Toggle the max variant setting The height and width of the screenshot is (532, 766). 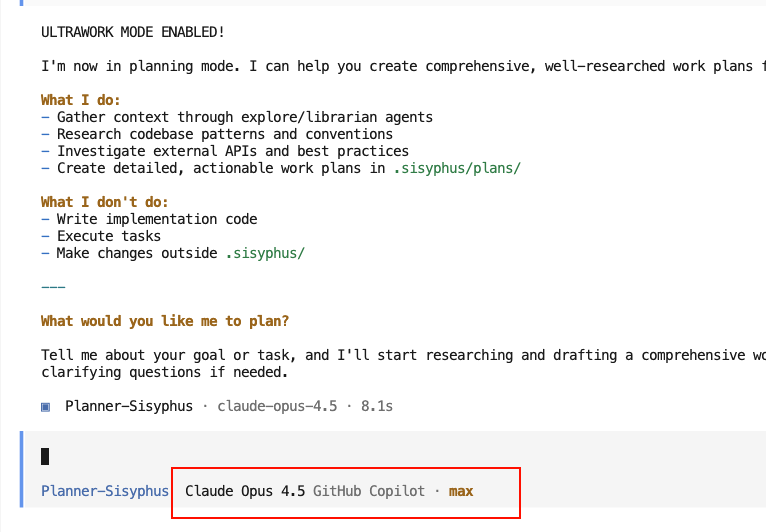click(461, 491)
